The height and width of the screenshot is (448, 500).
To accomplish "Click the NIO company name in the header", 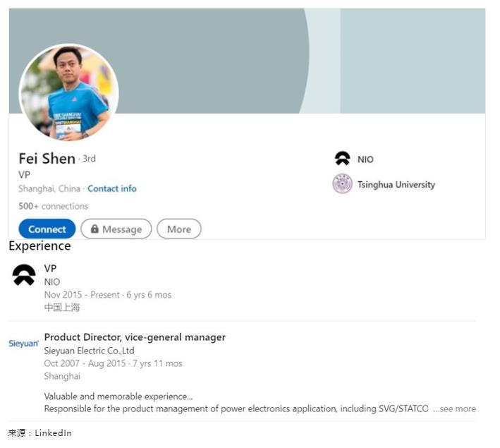I will (365, 159).
